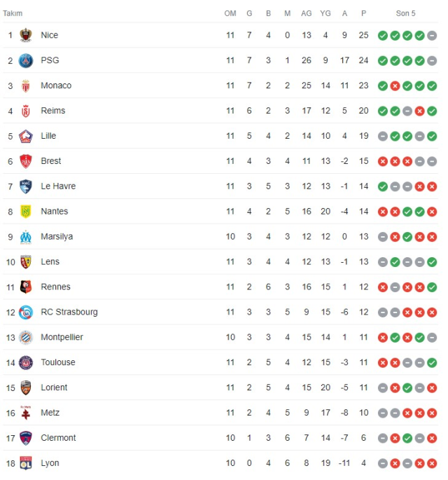
Task: Click the PSG club logo
Action: click(x=26, y=60)
